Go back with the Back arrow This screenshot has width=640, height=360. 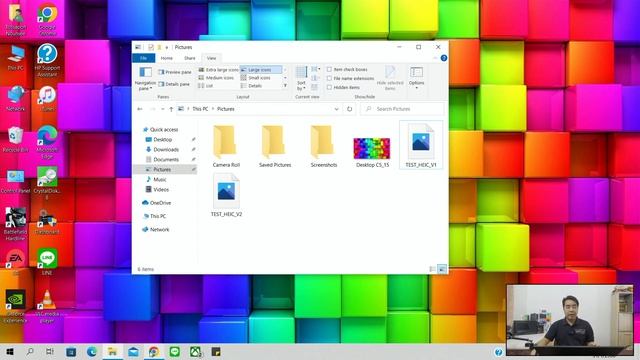(140, 109)
